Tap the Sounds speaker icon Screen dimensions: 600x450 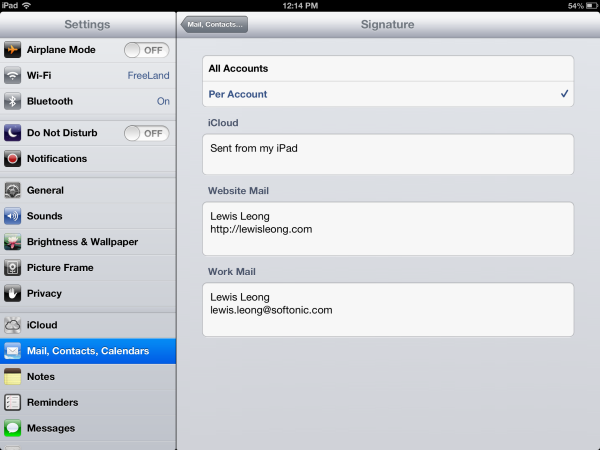coord(13,216)
